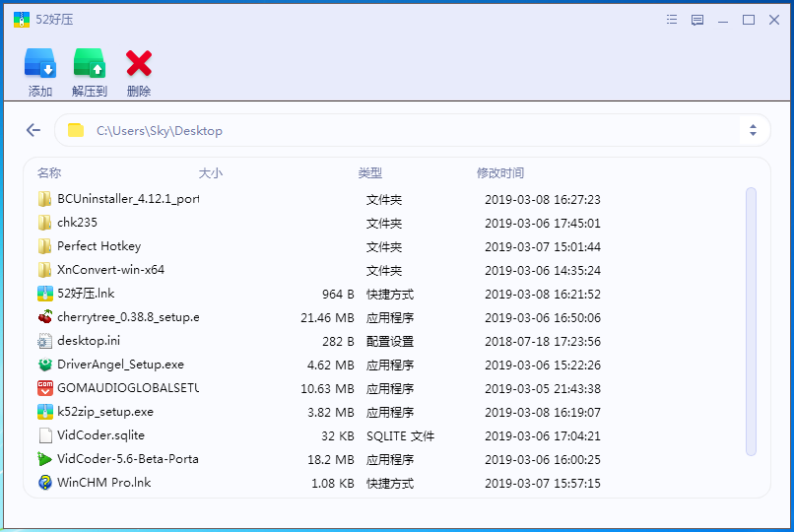Screen dimensions: 794x532
Task: Click the file name "chk235"
Action: click(x=77, y=223)
